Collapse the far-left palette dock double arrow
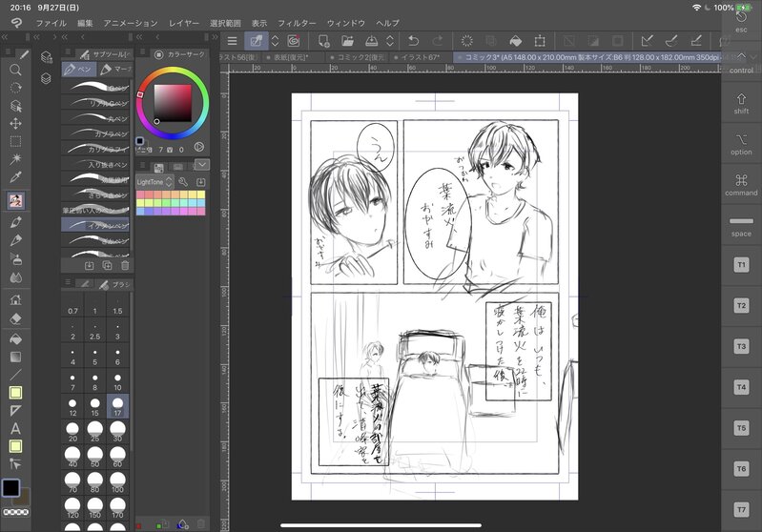Screen dimensions: 762x532 [5, 37]
